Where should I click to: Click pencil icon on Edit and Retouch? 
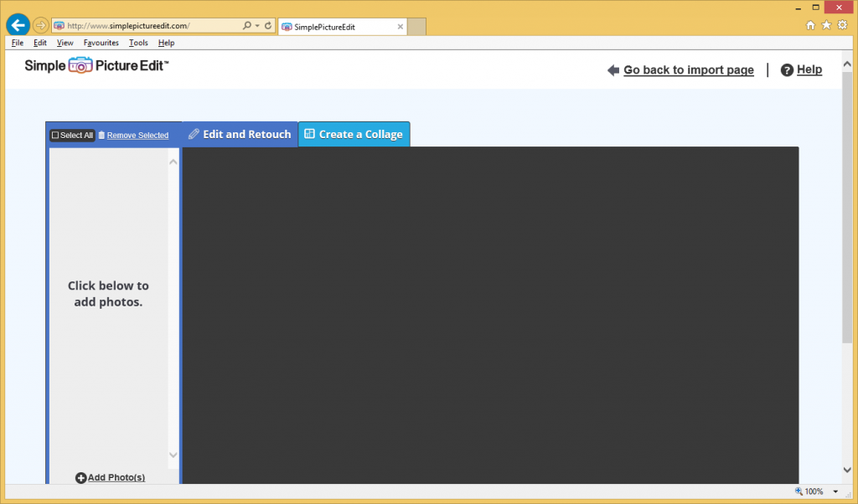194,134
